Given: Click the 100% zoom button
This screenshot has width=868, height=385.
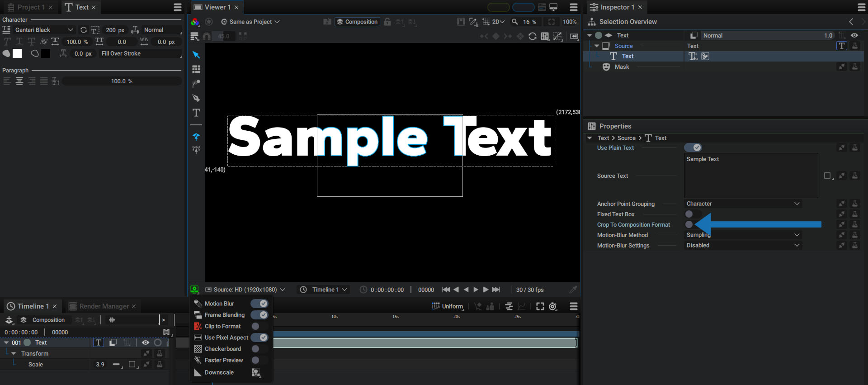Looking at the screenshot, I should [570, 22].
